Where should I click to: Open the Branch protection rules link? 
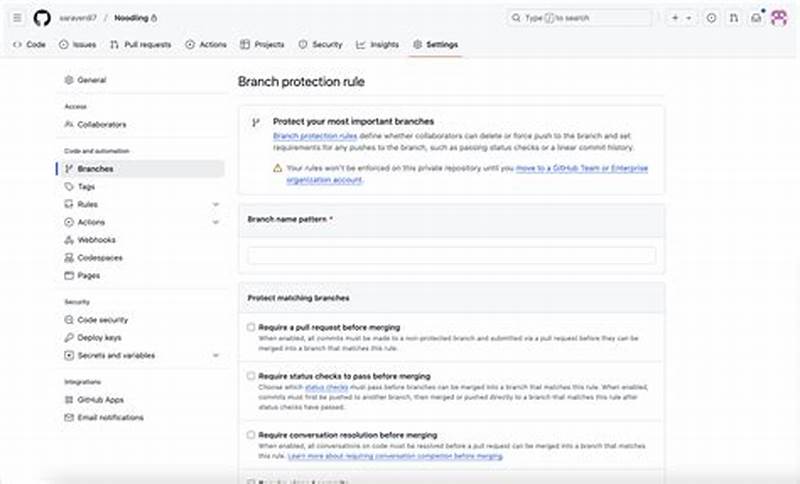pyautogui.click(x=315, y=136)
